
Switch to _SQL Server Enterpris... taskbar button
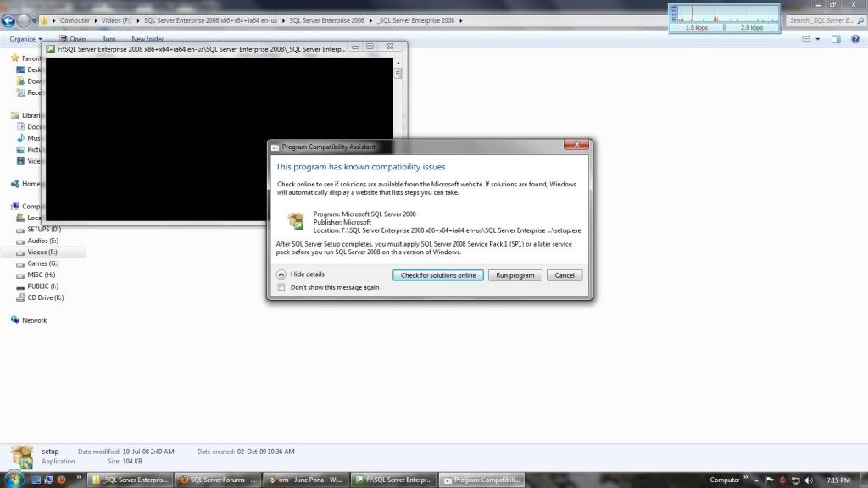click(131, 480)
